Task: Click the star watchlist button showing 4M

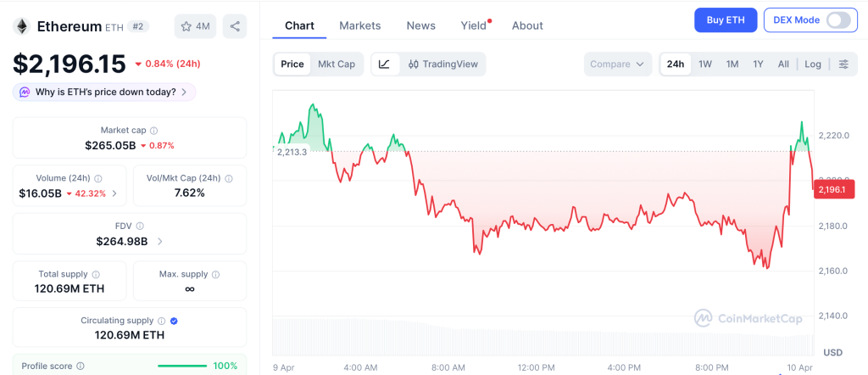Action: coord(195,26)
